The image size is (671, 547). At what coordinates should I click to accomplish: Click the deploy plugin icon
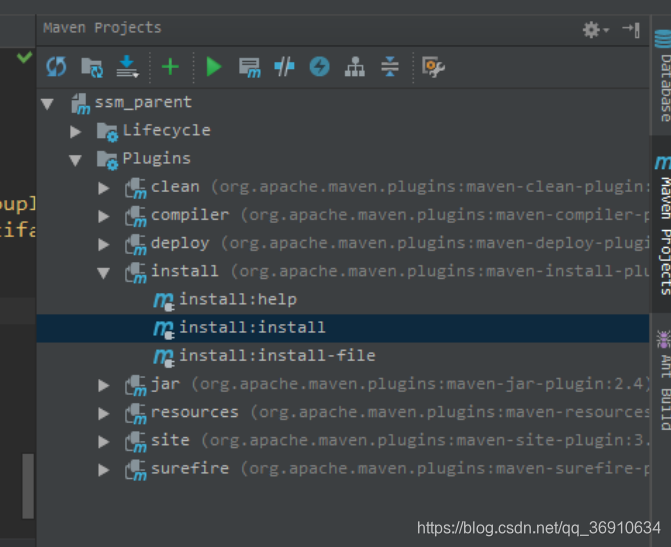point(136,245)
